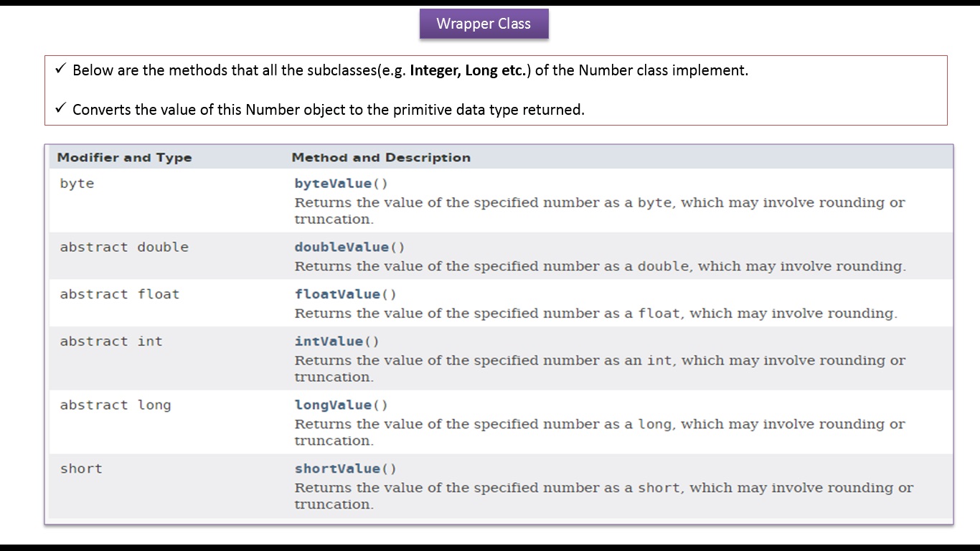
Task: Click the purple Wrapper Class title button
Action: (x=484, y=24)
